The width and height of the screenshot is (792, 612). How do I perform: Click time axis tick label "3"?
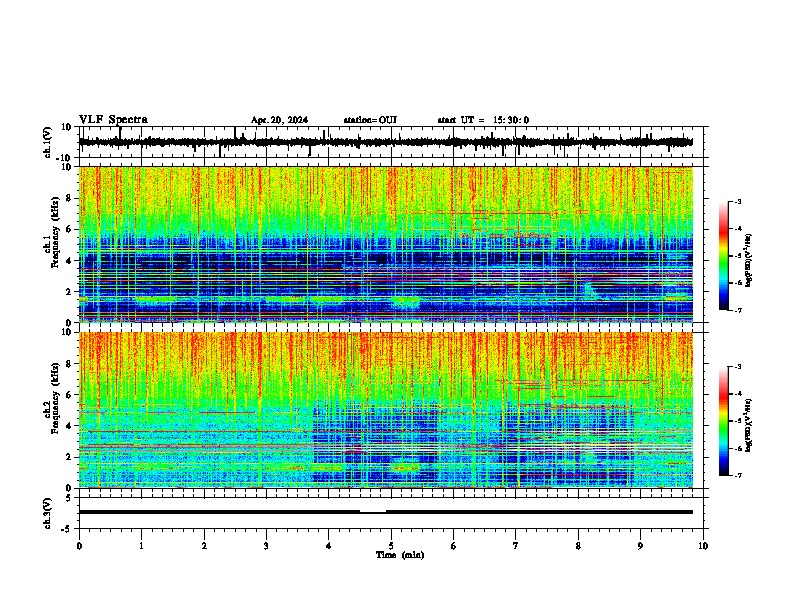(x=266, y=546)
